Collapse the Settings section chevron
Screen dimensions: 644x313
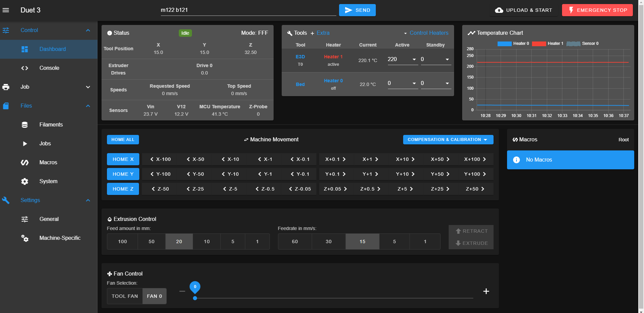tap(88, 200)
